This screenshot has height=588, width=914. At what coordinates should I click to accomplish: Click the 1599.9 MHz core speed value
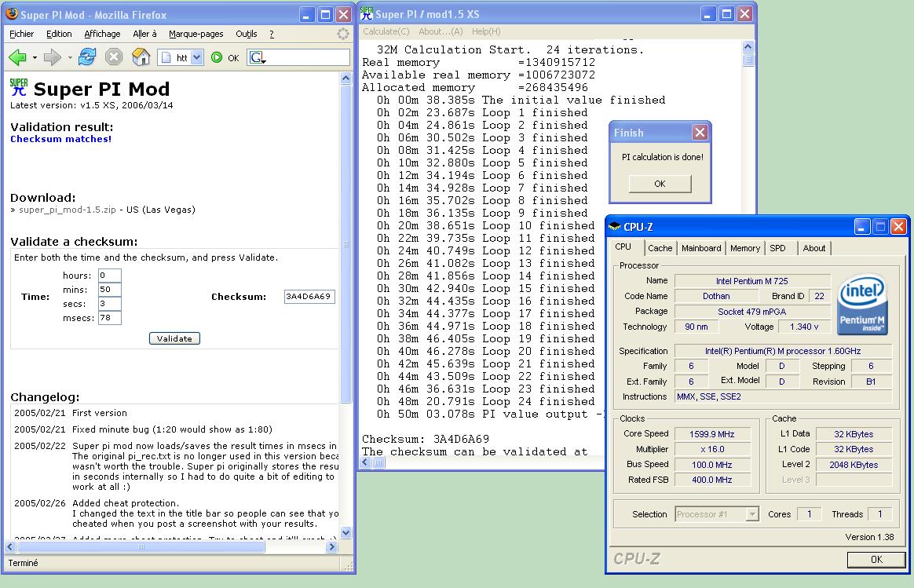point(711,434)
